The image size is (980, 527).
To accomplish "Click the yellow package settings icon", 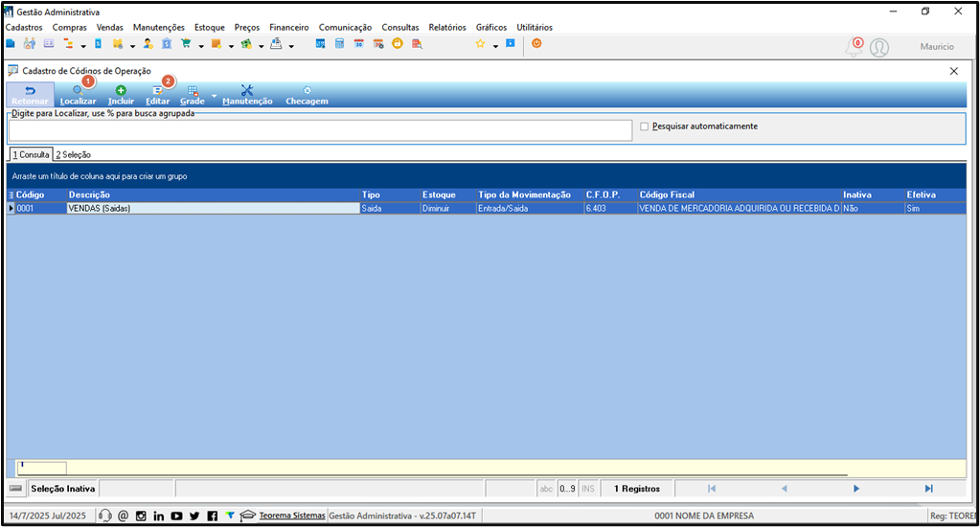I will coord(118,43).
